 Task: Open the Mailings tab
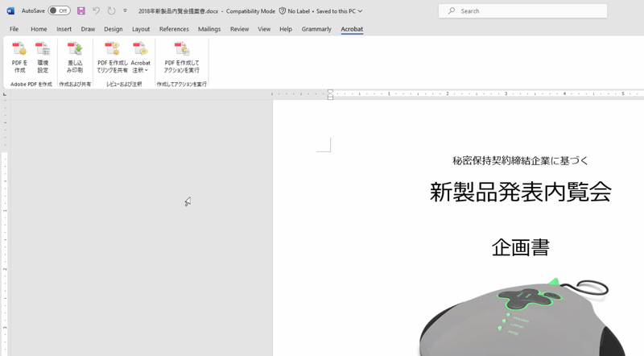(209, 29)
